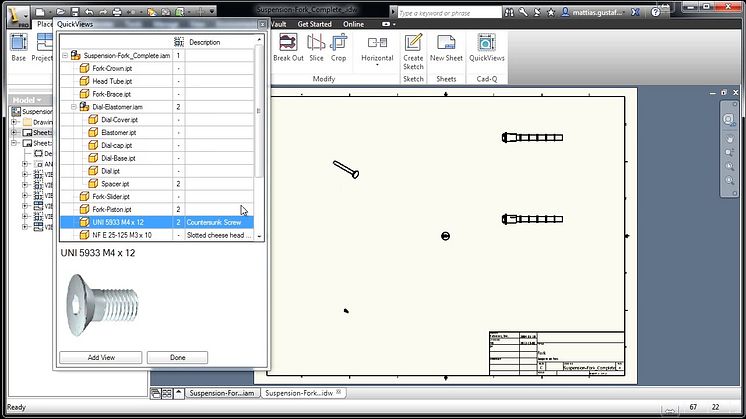Image resolution: width=746 pixels, height=419 pixels.
Task: Collapse the Dial-Elastomer.iam node
Action: [x=74, y=107]
